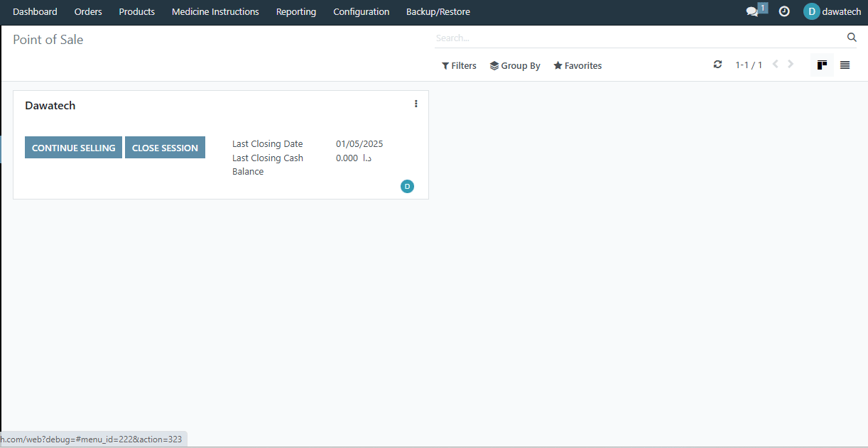Click the pager counter 1-1 / 1
868x448 pixels.
(749, 65)
